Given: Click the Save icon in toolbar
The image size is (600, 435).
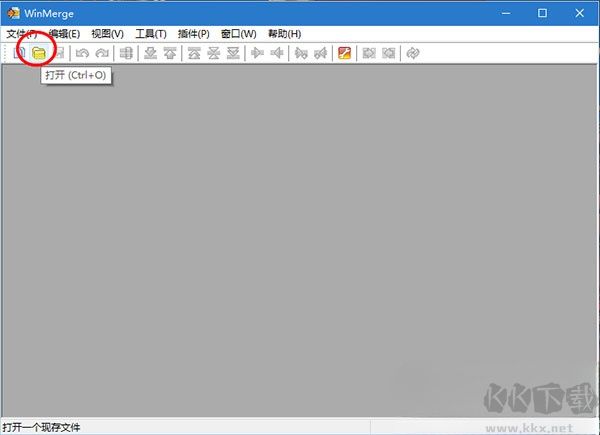Looking at the screenshot, I should [x=59, y=53].
